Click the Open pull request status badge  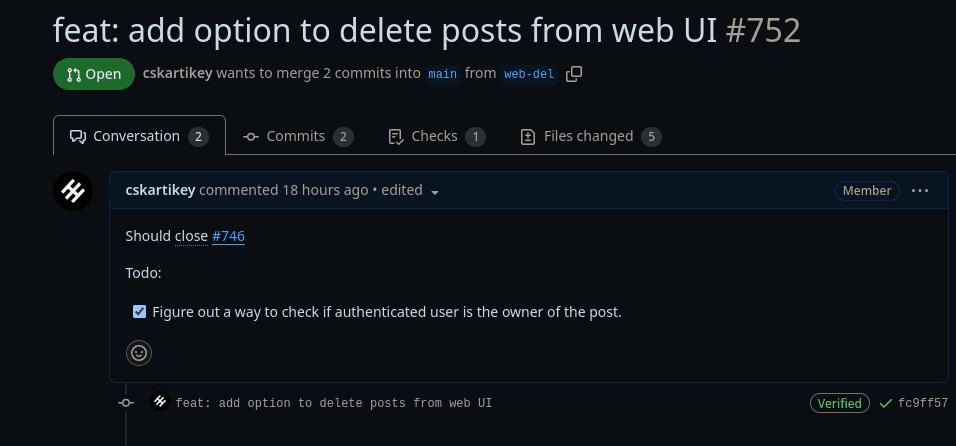[x=94, y=74]
